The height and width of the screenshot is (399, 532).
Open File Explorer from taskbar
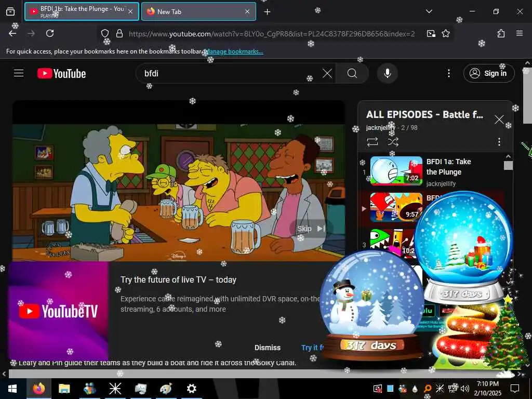pyautogui.click(x=64, y=389)
